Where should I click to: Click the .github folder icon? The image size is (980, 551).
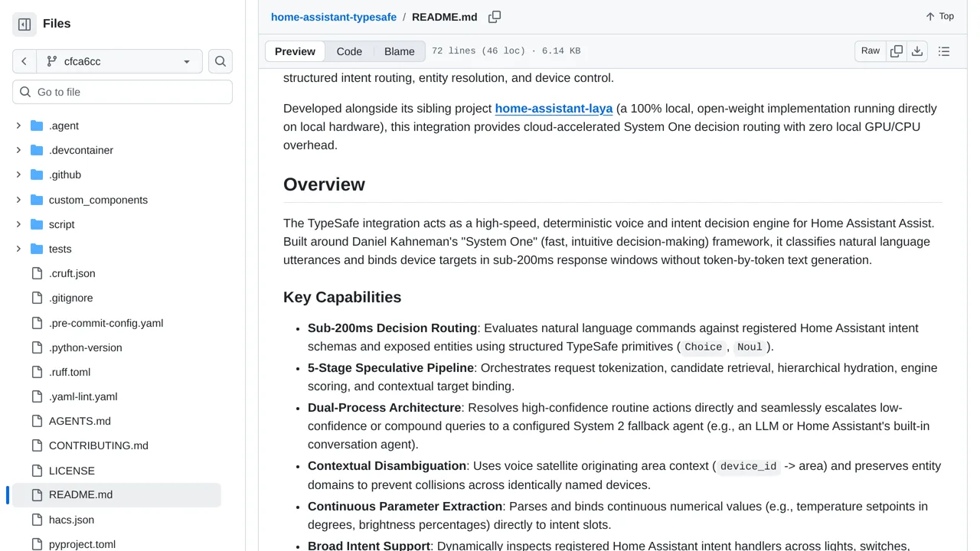(x=37, y=174)
